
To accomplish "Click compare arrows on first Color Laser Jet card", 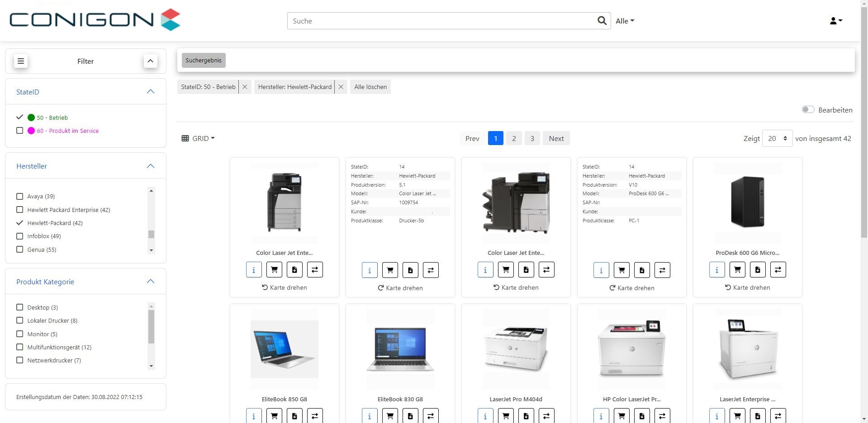I will tap(315, 270).
